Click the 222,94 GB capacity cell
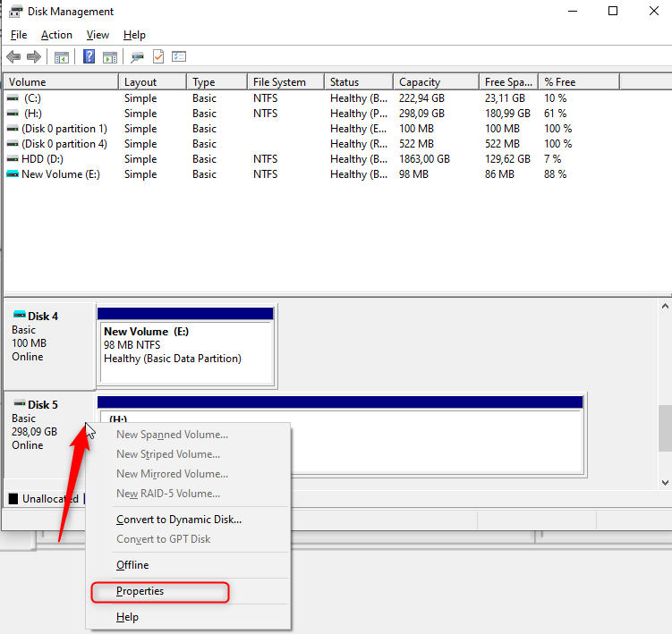 point(421,98)
